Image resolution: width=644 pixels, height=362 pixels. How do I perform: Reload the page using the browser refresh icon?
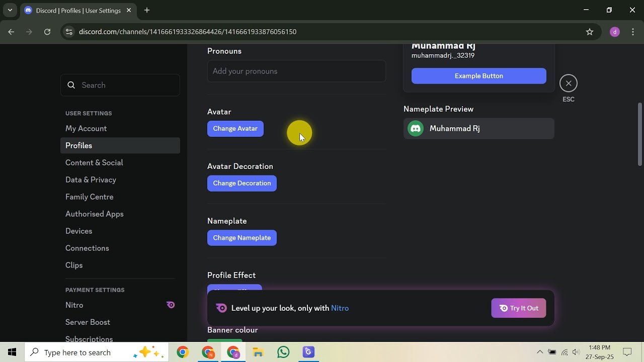click(47, 32)
